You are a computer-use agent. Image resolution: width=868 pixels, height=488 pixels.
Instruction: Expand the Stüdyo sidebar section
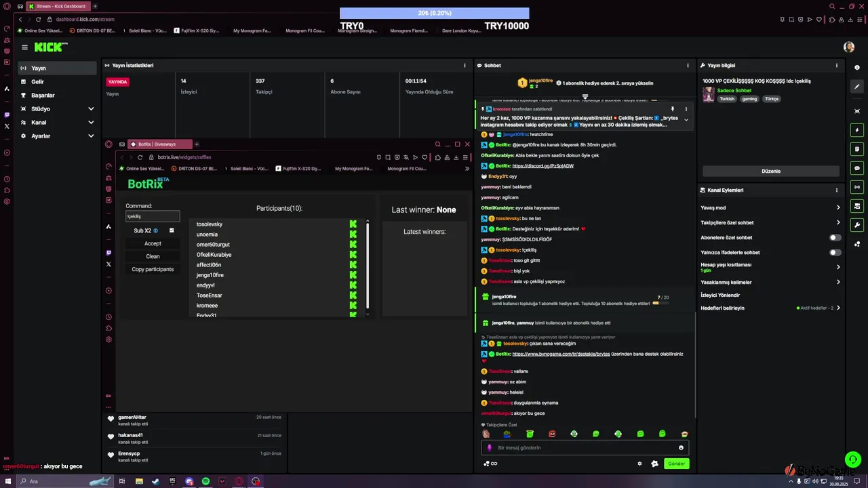(x=91, y=109)
